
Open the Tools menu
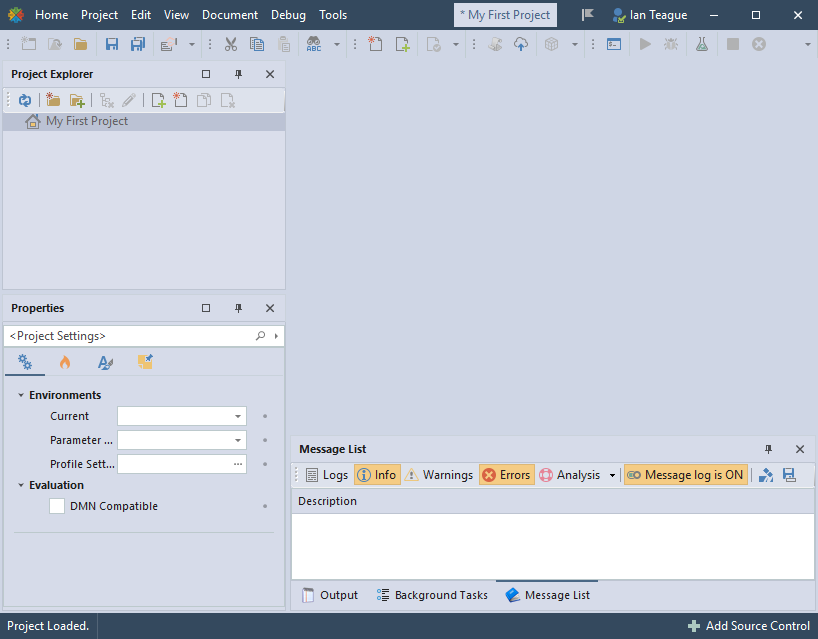coord(333,15)
